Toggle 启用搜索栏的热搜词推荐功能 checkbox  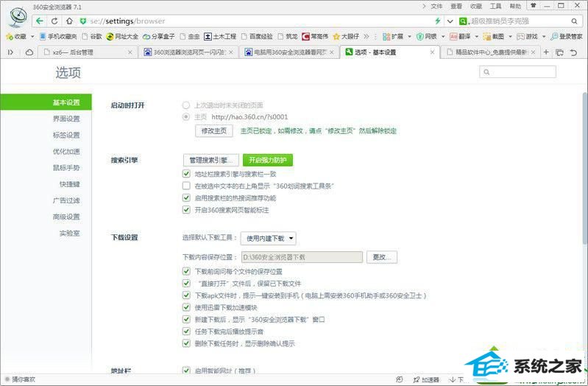tap(186, 198)
